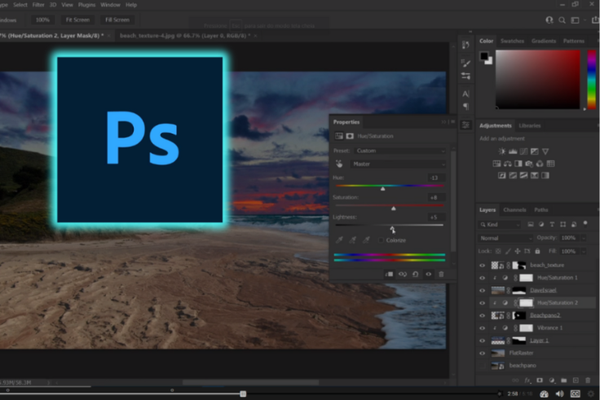This screenshot has height=400, width=600.
Task: Click the clip to layer icon in Properties
Action: coord(389,273)
